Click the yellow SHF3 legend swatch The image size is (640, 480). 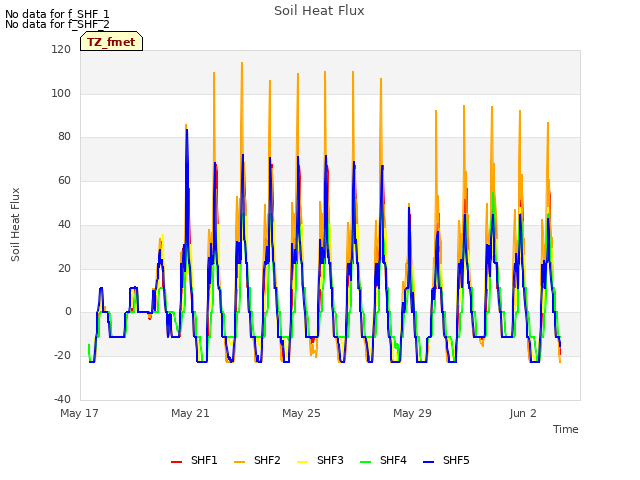tap(302, 462)
